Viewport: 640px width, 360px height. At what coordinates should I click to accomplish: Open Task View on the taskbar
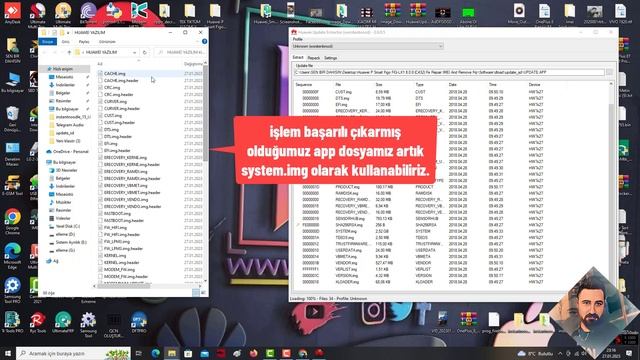[139, 353]
